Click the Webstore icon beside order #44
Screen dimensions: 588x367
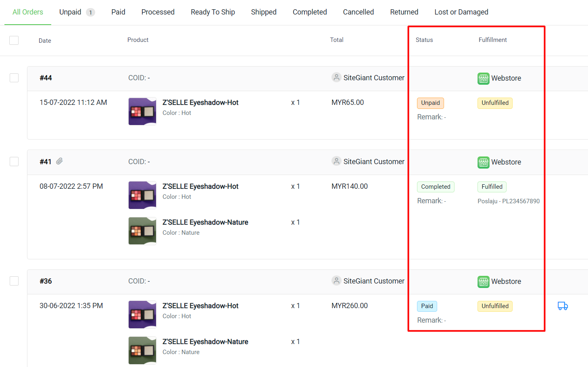[483, 79]
